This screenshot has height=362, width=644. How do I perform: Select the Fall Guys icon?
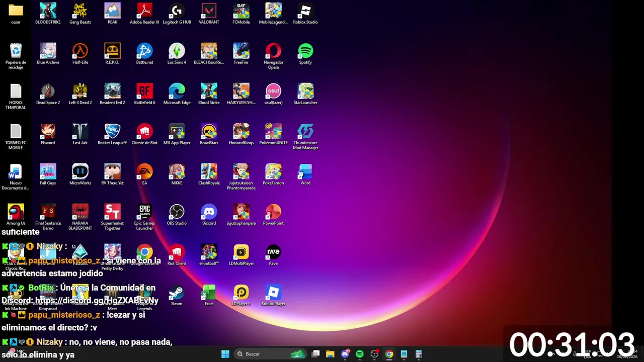(x=48, y=174)
